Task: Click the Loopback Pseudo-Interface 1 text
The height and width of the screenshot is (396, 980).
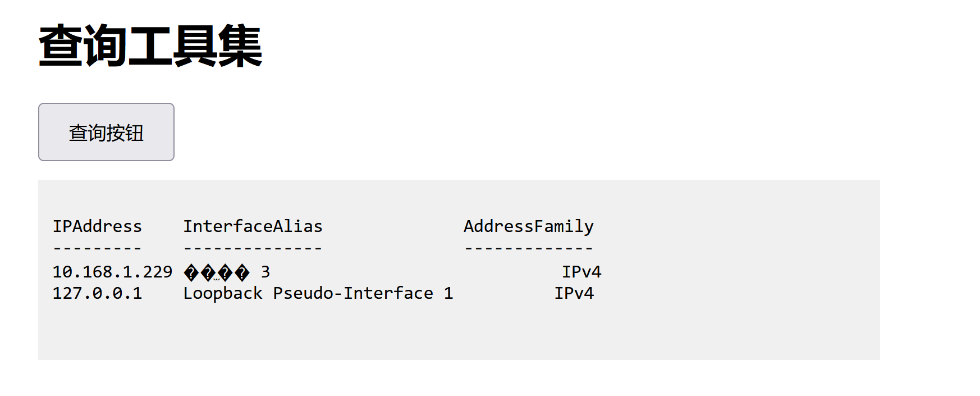Action: [x=318, y=293]
